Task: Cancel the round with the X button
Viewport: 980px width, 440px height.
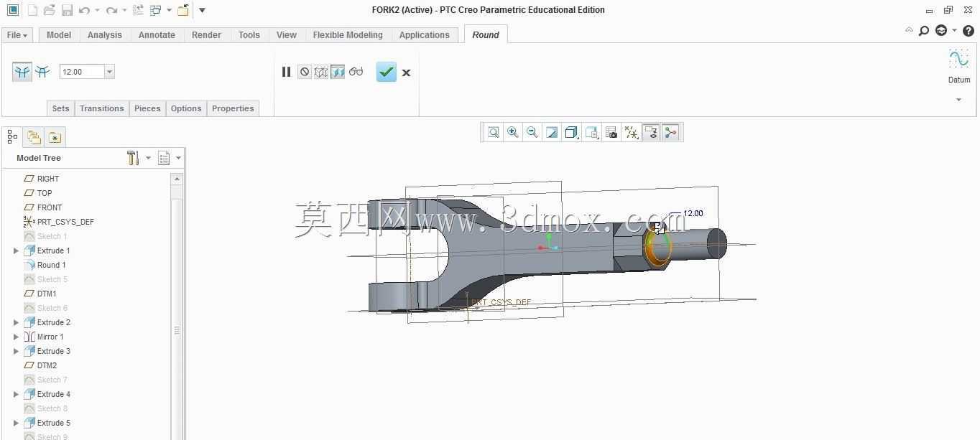Action: tap(406, 72)
